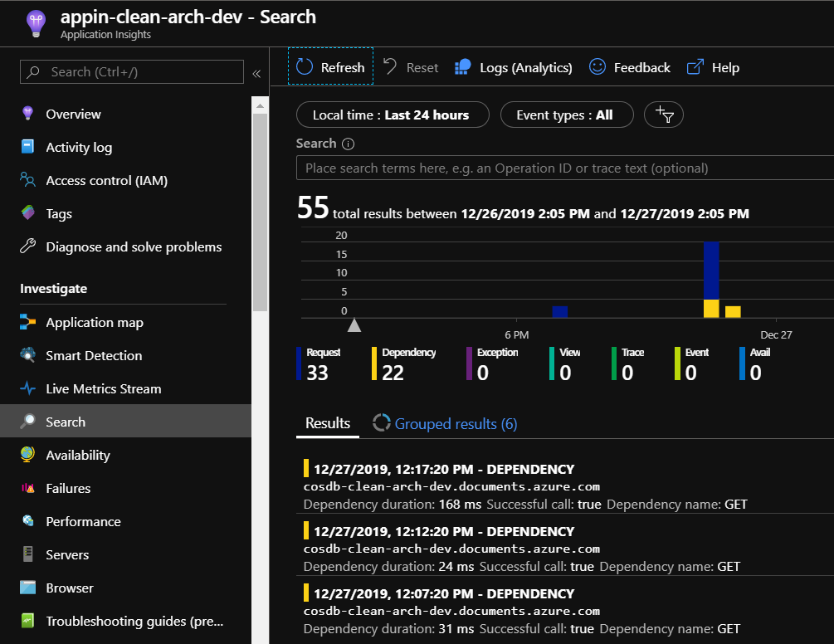Toggle the Avail event type filter
The height and width of the screenshot is (644, 834).
tap(754, 364)
